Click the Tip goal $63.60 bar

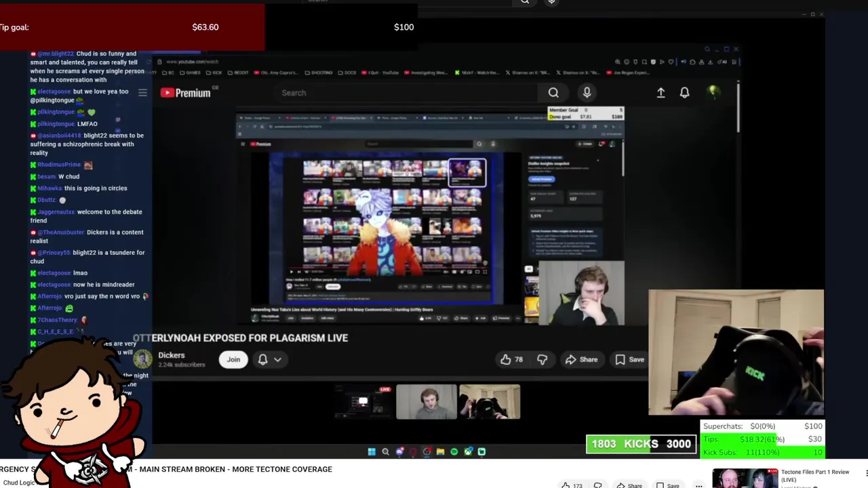[x=132, y=27]
